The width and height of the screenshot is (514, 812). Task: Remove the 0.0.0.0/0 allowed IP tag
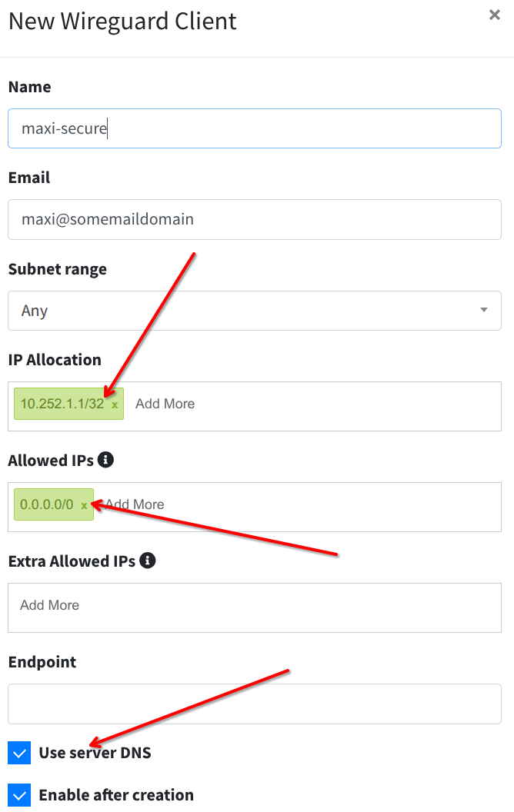tap(85, 505)
